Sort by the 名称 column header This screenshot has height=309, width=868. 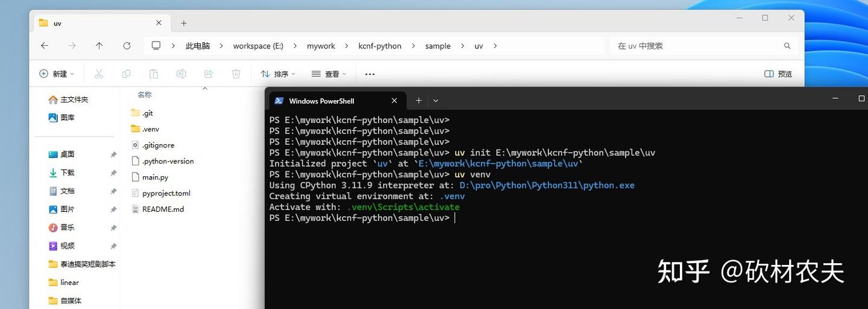145,95
